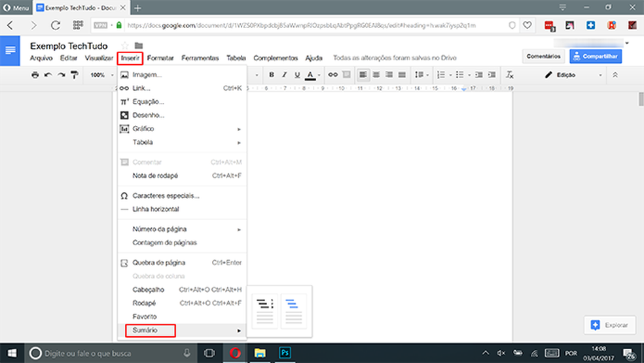The height and width of the screenshot is (363, 644).
Task: Click the bulleted list icon
Action: pyautogui.click(x=459, y=75)
